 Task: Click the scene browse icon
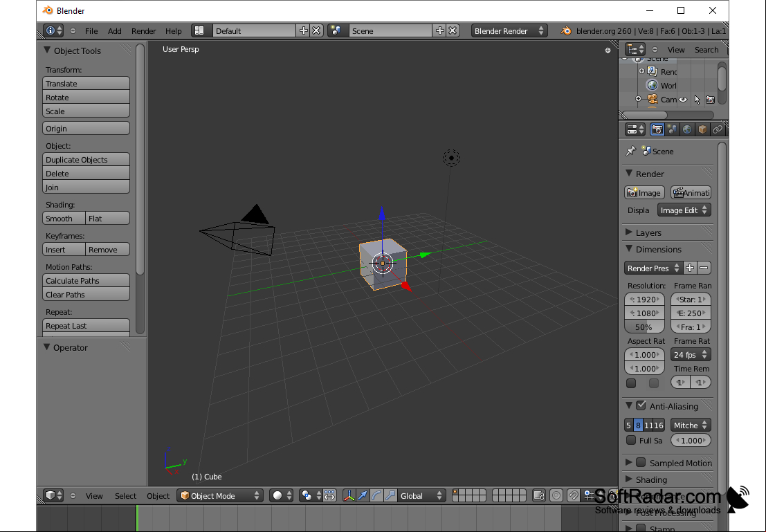[x=336, y=30]
